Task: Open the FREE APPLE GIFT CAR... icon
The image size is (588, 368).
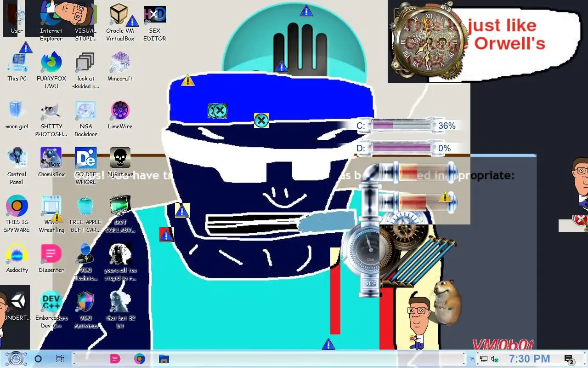Action: click(x=85, y=213)
